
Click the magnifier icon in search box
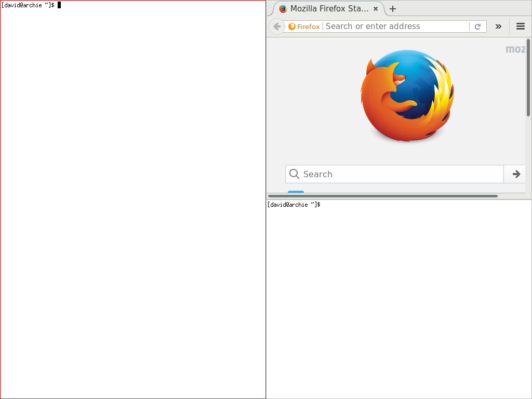(x=294, y=174)
